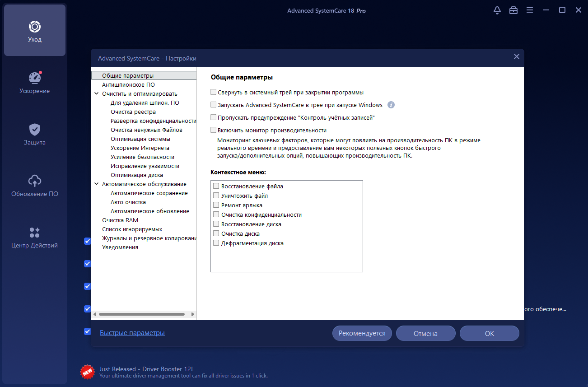Check Восстановление диска context menu option
588x387 pixels.
216,224
